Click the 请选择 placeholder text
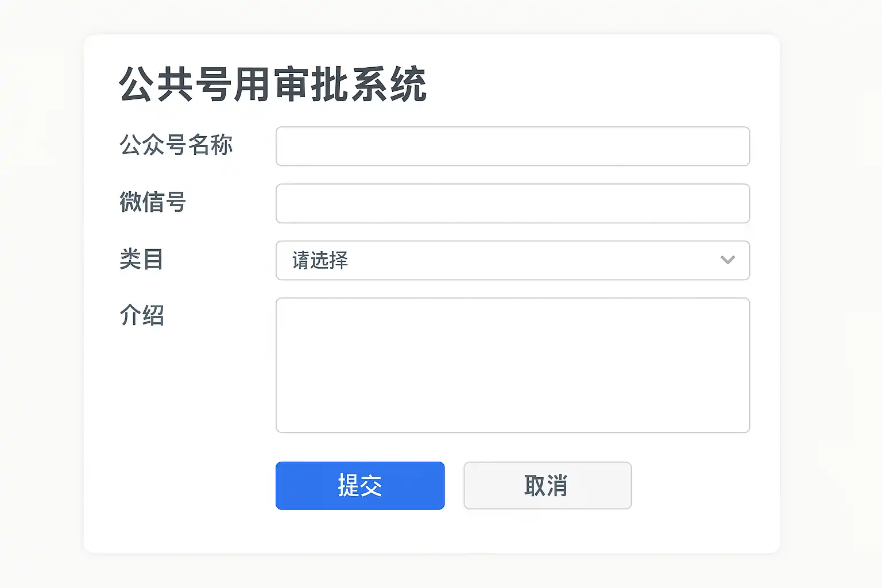Screen dimensions: 882x588 320,260
